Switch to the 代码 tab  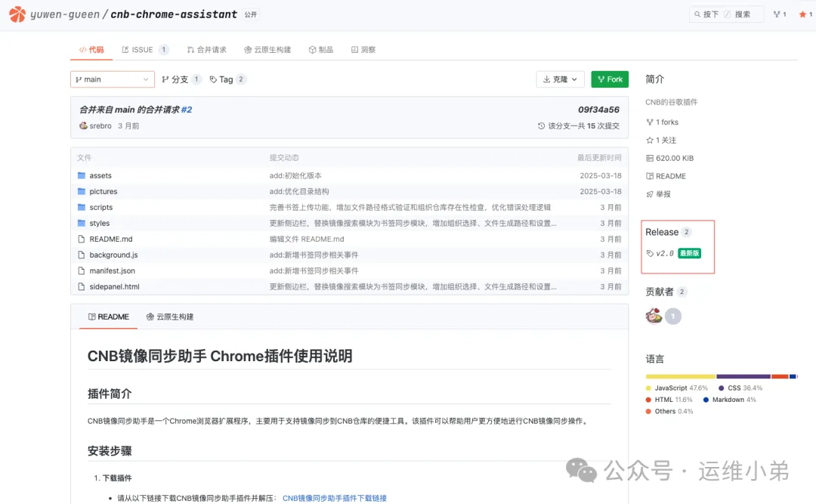[x=91, y=49]
